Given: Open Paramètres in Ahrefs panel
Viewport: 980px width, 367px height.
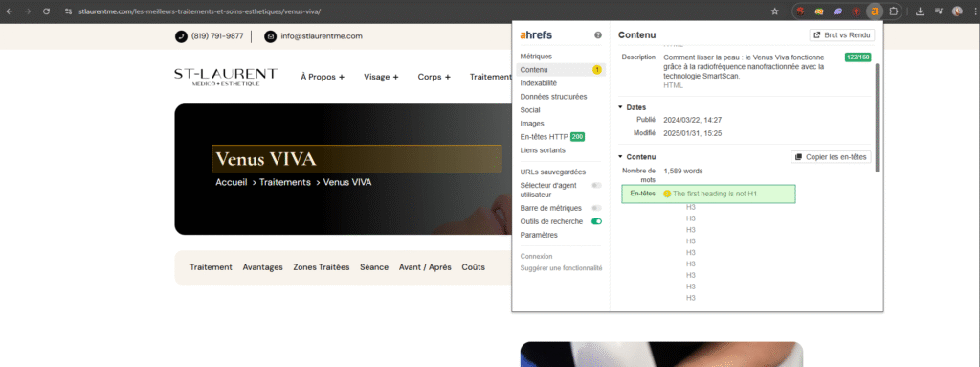Looking at the screenshot, I should tap(539, 235).
